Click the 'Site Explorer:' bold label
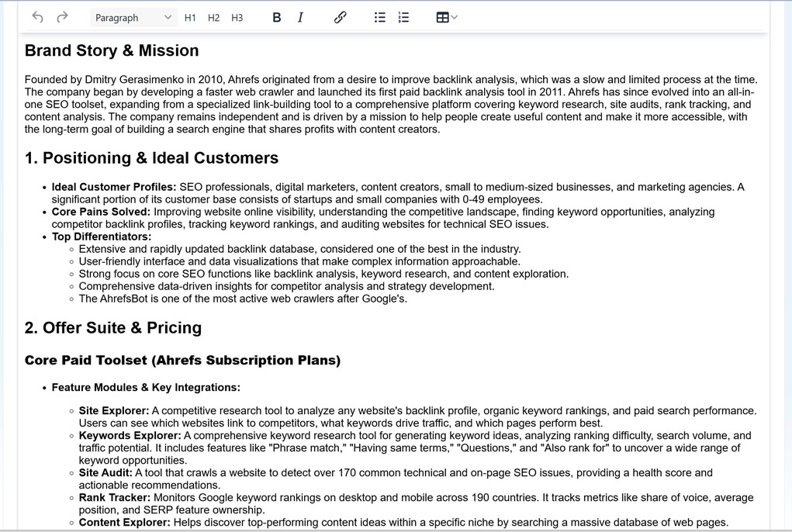 [x=114, y=411]
